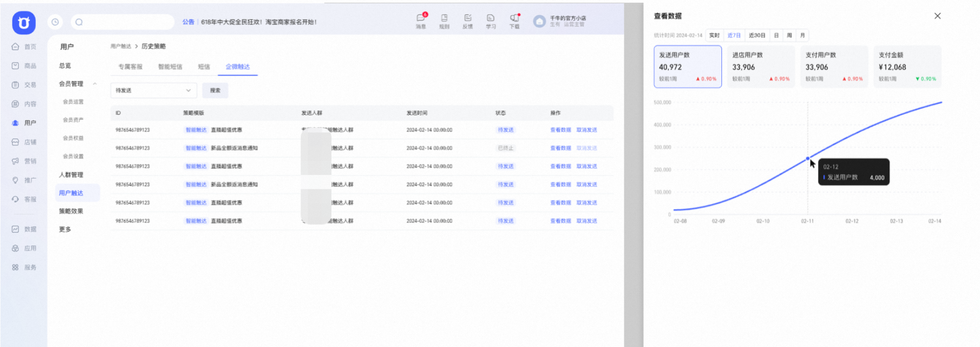Click 取消发送 in the first table row
Viewport: 980px width, 347px height.
coord(587,130)
